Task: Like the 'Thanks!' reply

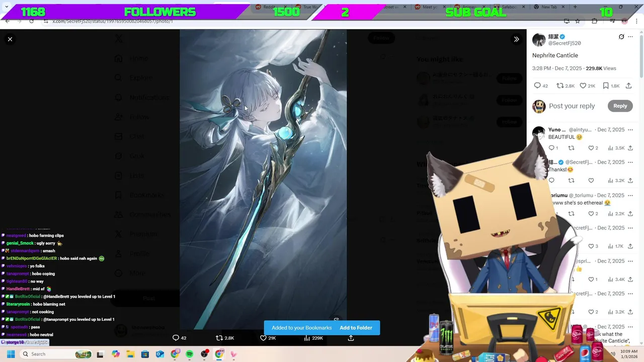Action: point(591,180)
